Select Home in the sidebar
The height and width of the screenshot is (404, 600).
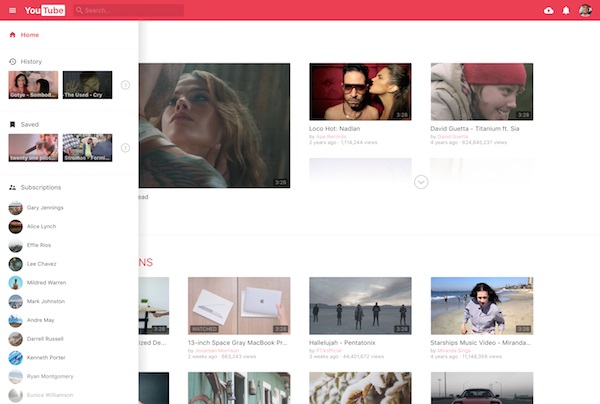coord(29,35)
